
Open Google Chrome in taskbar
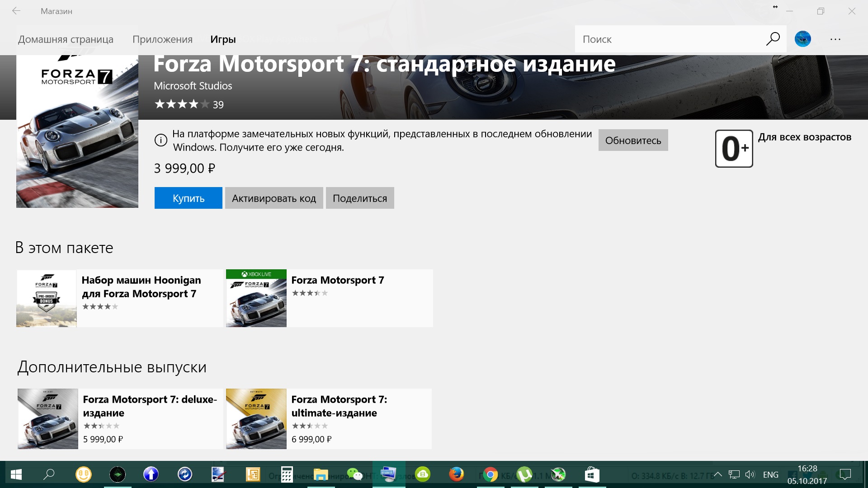tap(490, 474)
